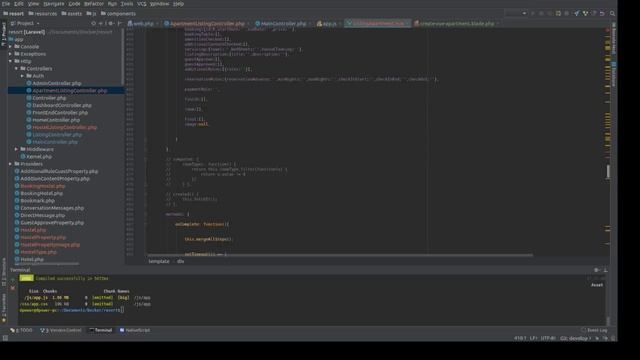Expand the Providers folder

click(x=11, y=164)
